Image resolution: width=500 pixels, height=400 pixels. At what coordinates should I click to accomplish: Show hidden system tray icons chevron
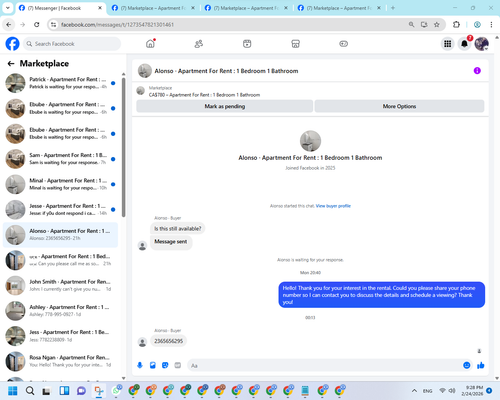coord(414,391)
